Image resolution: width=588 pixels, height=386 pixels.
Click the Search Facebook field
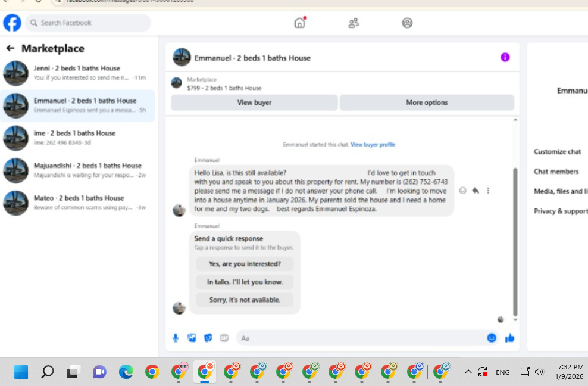tap(88, 23)
